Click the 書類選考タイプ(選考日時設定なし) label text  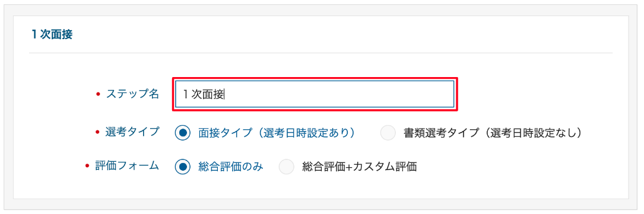coord(493,133)
